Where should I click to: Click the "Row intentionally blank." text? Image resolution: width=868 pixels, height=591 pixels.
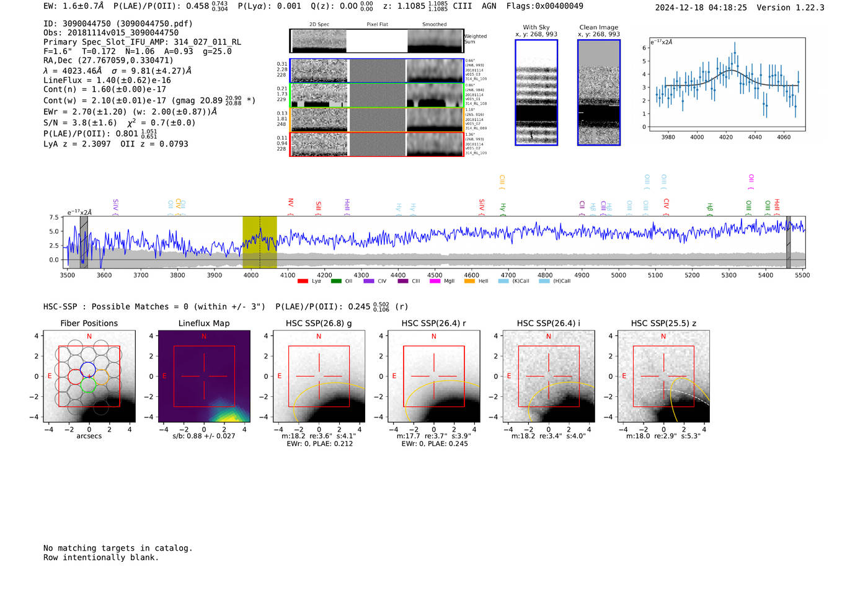[101, 558]
